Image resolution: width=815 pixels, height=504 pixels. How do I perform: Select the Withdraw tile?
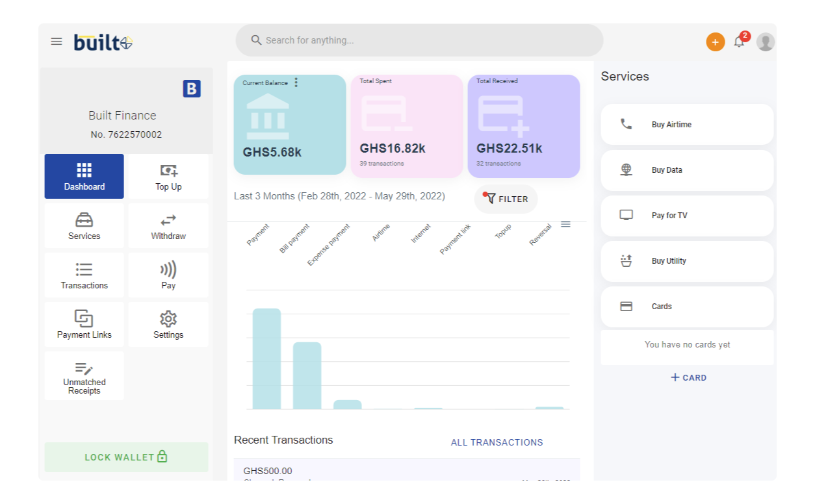click(x=168, y=226)
